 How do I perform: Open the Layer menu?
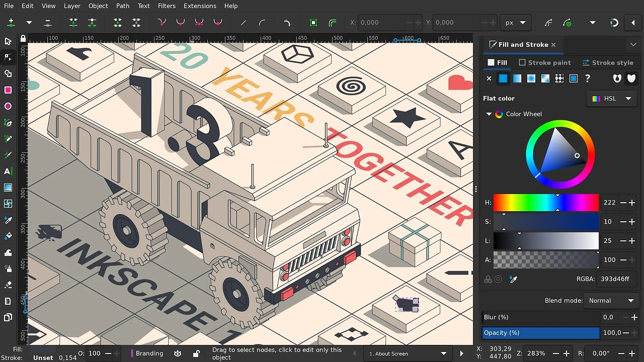(72, 6)
